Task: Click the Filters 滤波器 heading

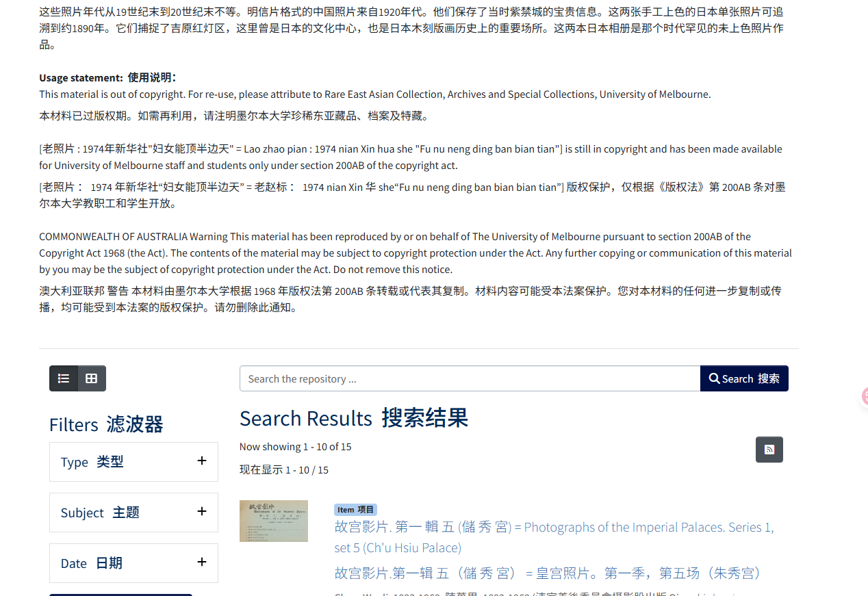Action: (x=106, y=424)
